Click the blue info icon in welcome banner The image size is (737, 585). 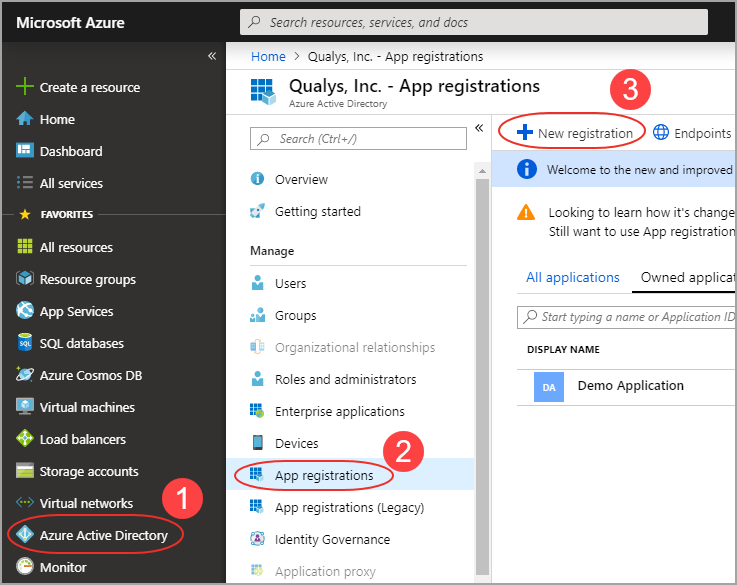[x=526, y=169]
